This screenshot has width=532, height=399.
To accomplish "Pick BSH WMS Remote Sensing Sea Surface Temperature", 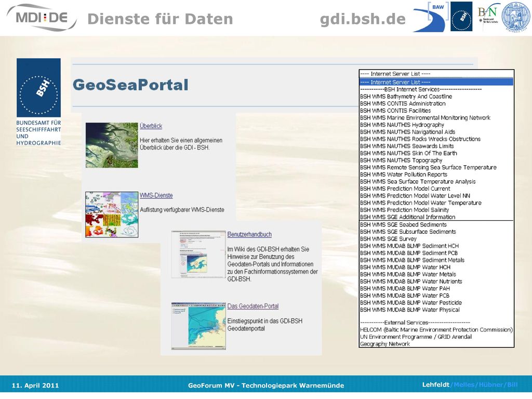I will coord(436,167).
